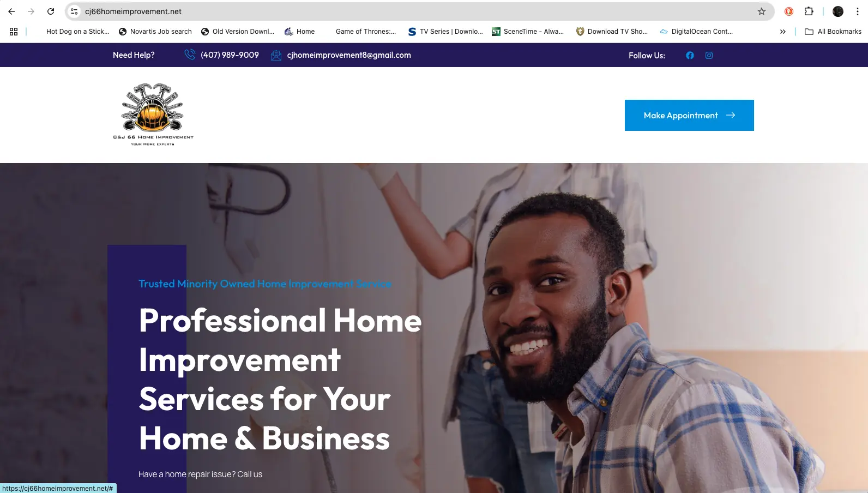Click the Make Appointment button
This screenshot has height=493, width=868.
689,115
